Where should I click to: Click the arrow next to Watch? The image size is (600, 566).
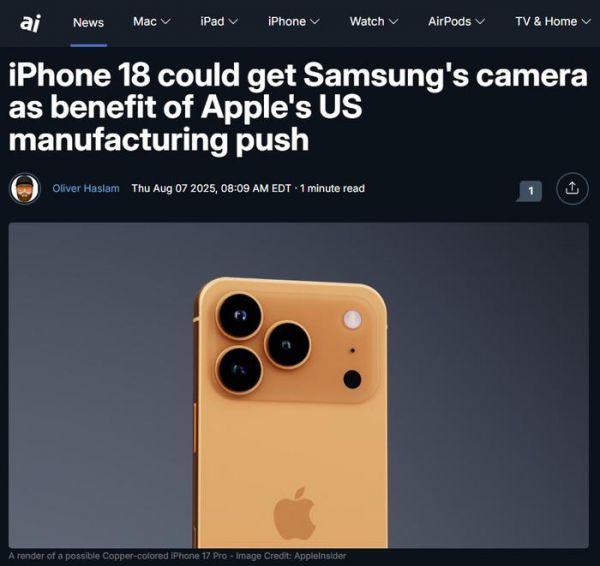pyautogui.click(x=393, y=22)
